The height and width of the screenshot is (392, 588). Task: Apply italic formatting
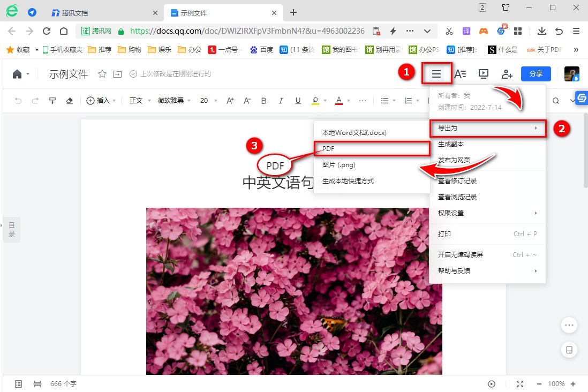pyautogui.click(x=281, y=100)
